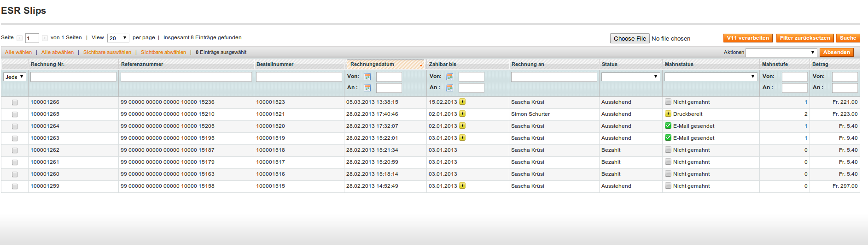Open the Zahlbar bis 'An' calendar picker
The image size is (868, 245).
[x=449, y=88]
